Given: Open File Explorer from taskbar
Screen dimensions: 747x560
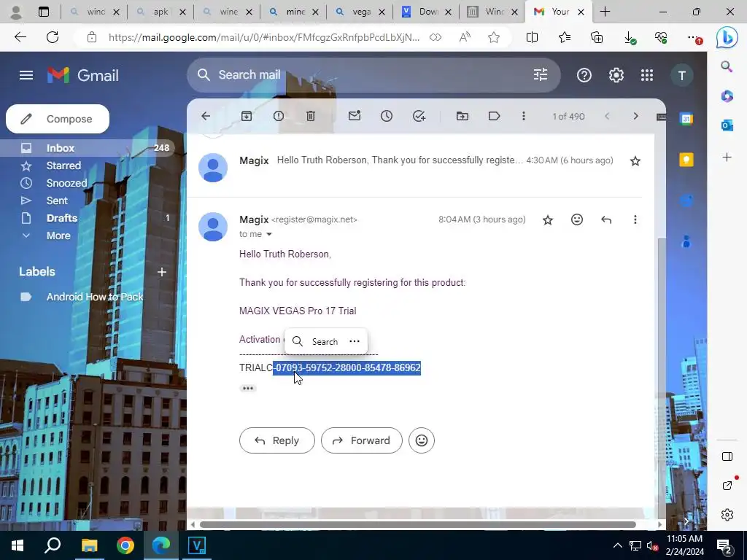Looking at the screenshot, I should 89,545.
